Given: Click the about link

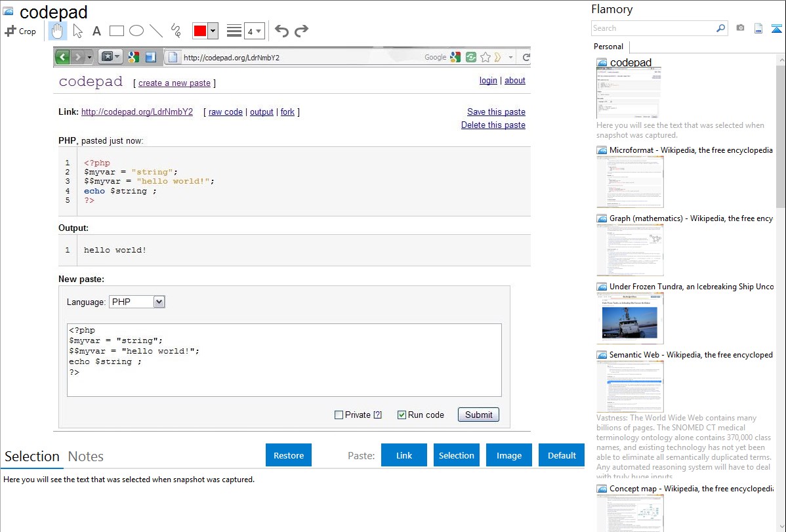Looking at the screenshot, I should coord(515,80).
